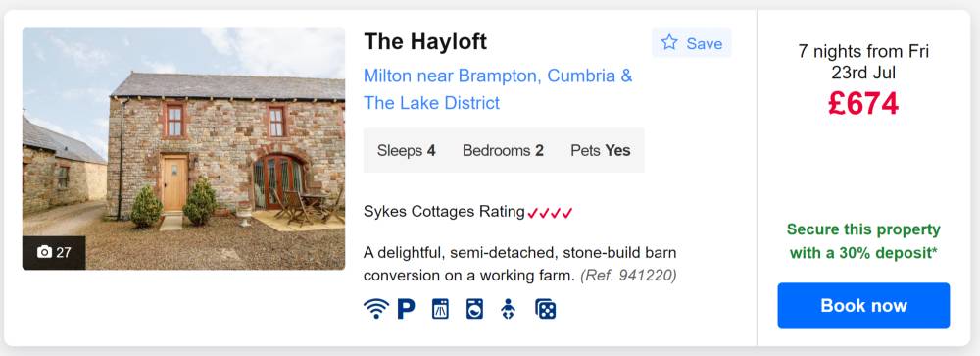This screenshot has width=980, height=356.
Task: Open the photo gallery via the camera icon
Action: (x=44, y=252)
